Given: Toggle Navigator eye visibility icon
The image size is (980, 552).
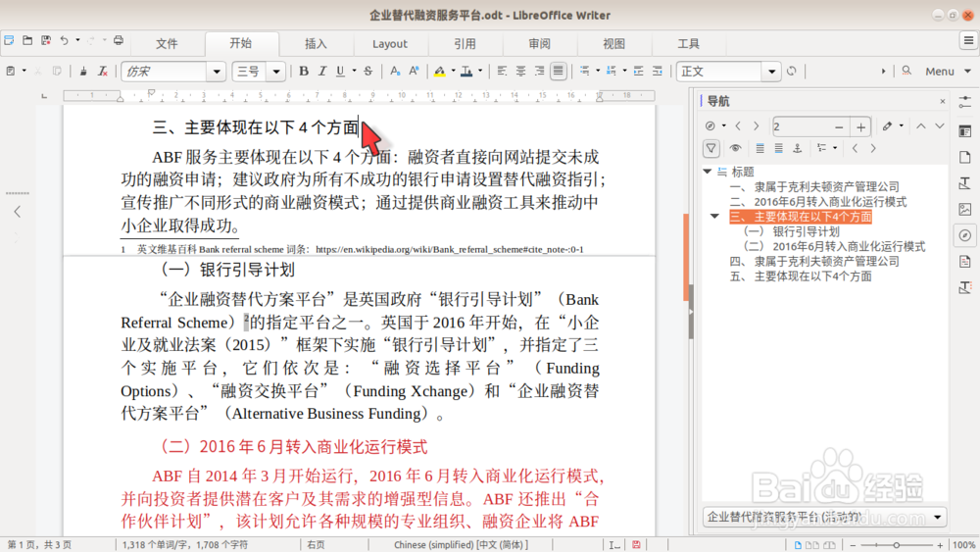Looking at the screenshot, I should pyautogui.click(x=735, y=148).
